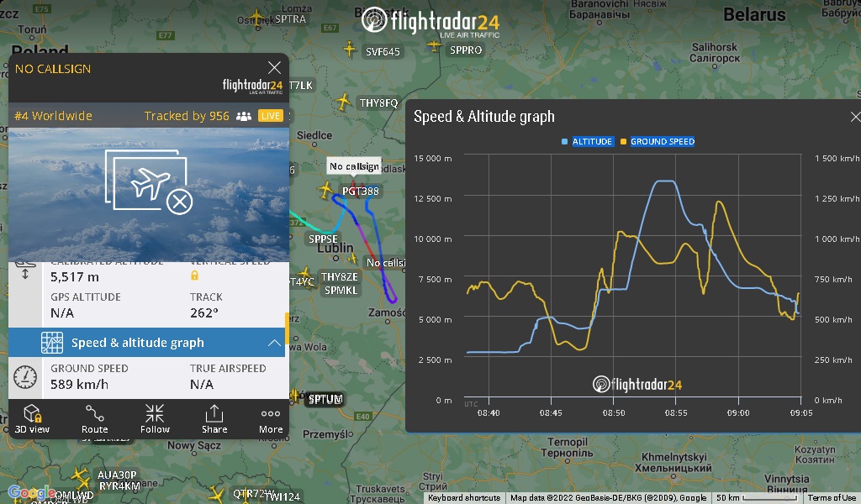Click the ground speed gauge icon
This screenshot has height=504, width=861.
click(25, 377)
